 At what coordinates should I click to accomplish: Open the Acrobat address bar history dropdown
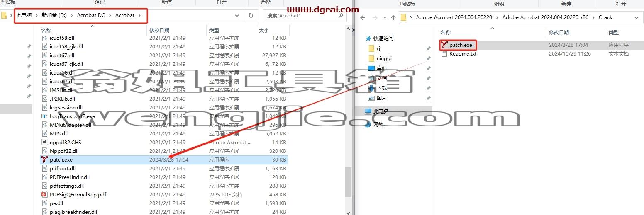[237, 16]
